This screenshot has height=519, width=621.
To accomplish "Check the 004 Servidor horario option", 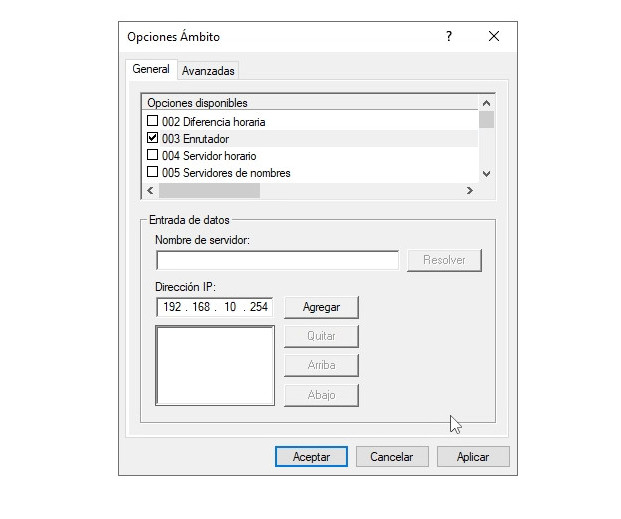I will point(153,156).
